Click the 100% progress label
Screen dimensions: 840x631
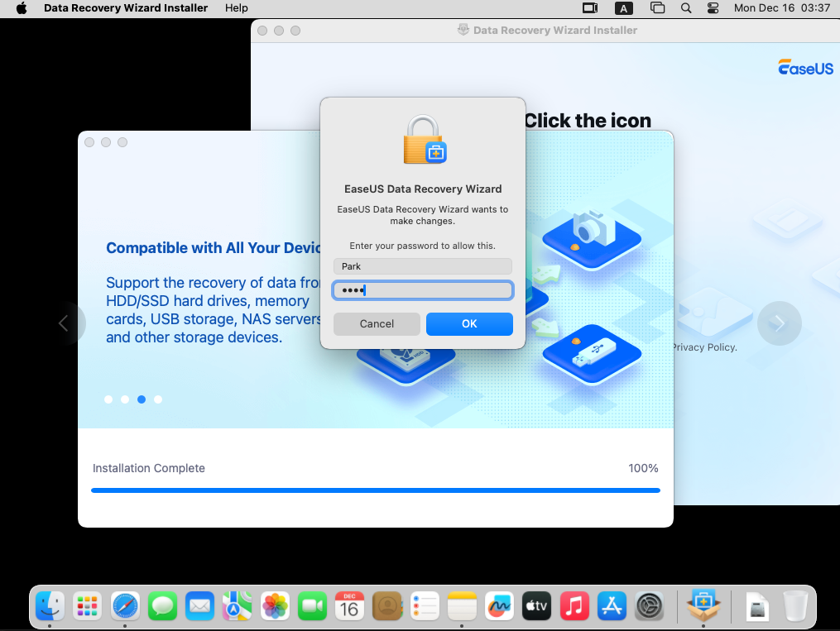click(x=643, y=468)
